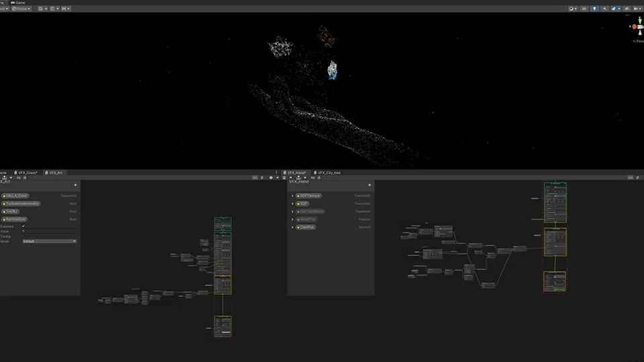Expand the SDF property
Screen dimensions: 644x362
point(292,204)
